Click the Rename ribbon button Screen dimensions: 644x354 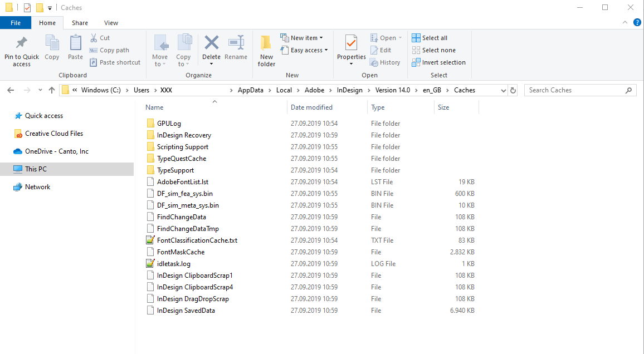coord(236,48)
